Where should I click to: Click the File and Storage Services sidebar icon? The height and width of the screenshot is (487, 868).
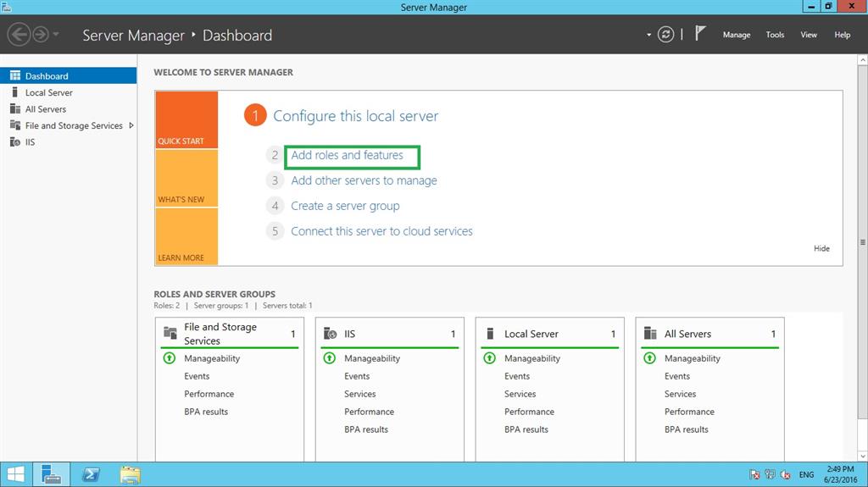tap(15, 125)
